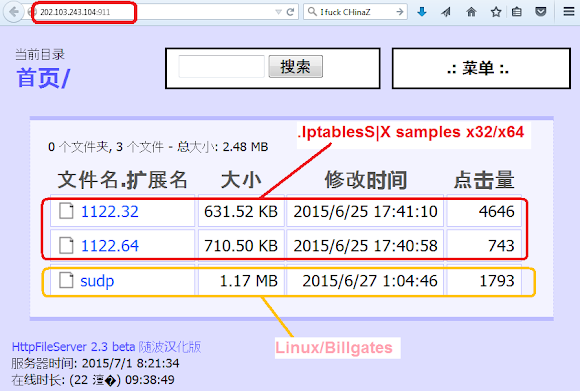Open the URL history dropdown arrow

point(279,12)
